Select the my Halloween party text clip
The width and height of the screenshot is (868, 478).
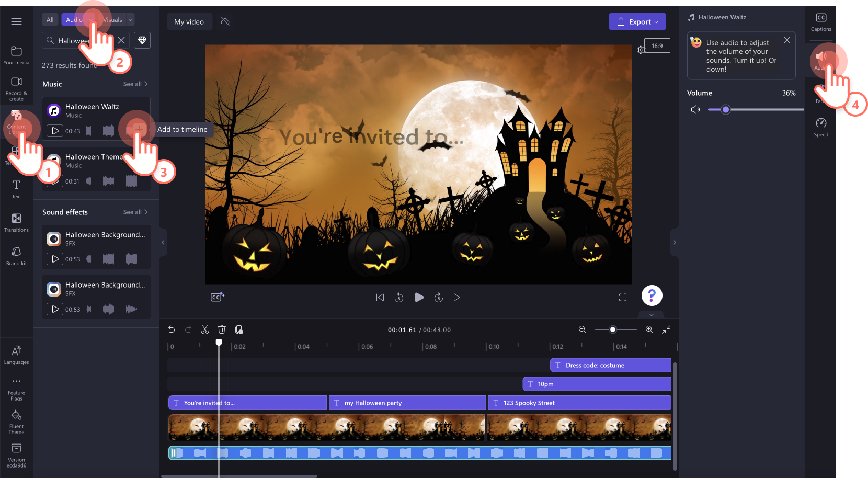407,403
